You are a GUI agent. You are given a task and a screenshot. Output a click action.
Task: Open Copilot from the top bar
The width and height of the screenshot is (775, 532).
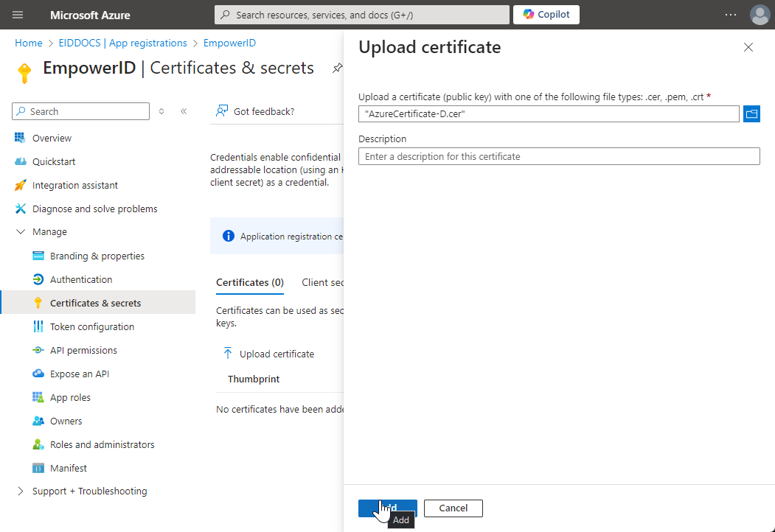546,15
